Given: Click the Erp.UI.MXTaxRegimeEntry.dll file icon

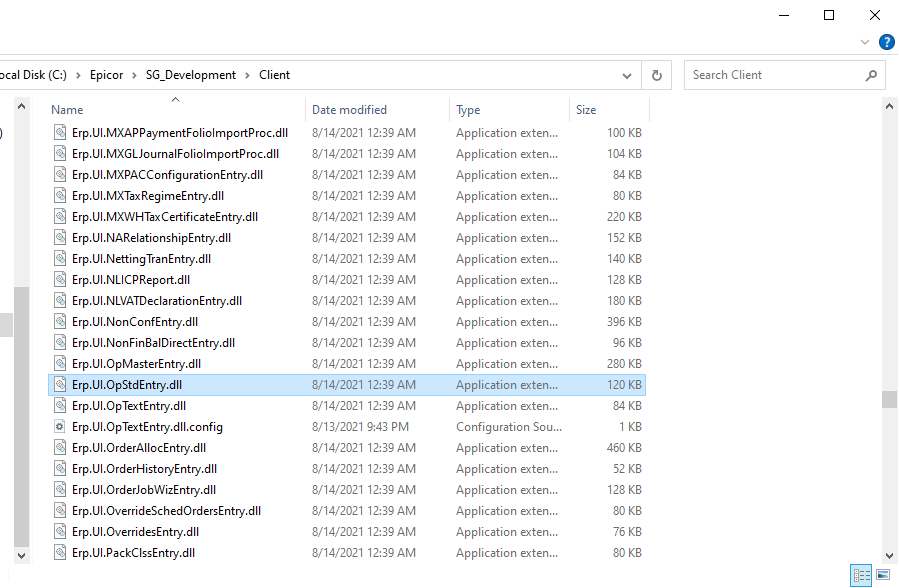Looking at the screenshot, I should 60,196.
